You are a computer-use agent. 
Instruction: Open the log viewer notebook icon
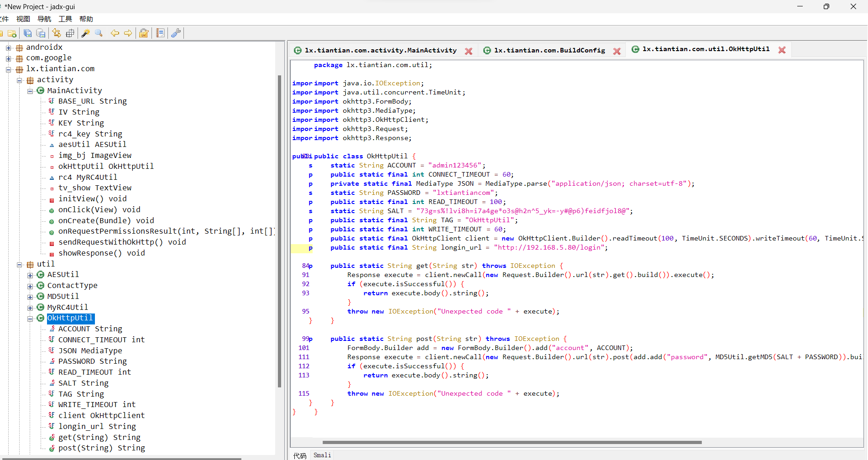tap(160, 33)
